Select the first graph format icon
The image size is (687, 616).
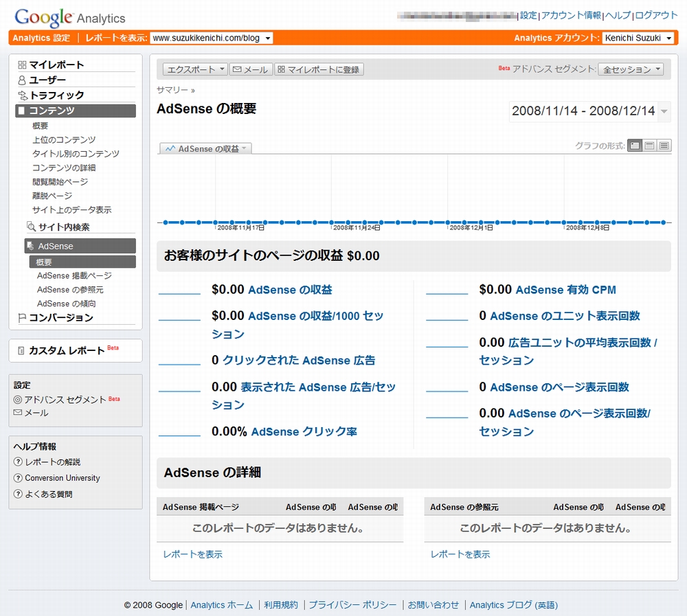tap(635, 146)
